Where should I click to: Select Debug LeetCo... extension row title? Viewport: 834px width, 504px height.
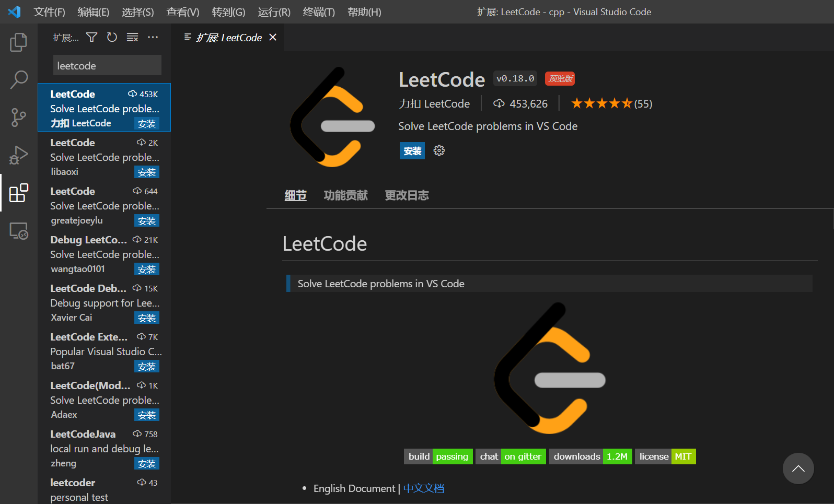89,240
